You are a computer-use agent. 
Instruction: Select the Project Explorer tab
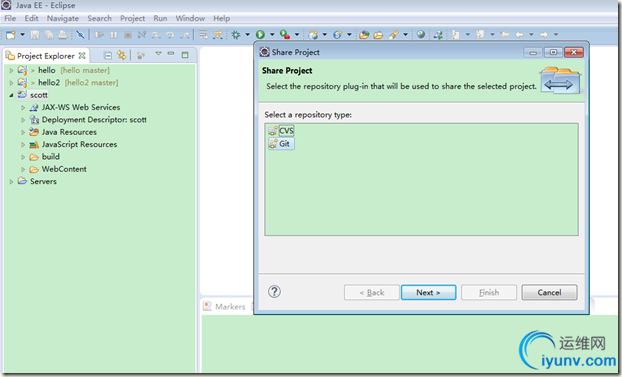(46, 56)
